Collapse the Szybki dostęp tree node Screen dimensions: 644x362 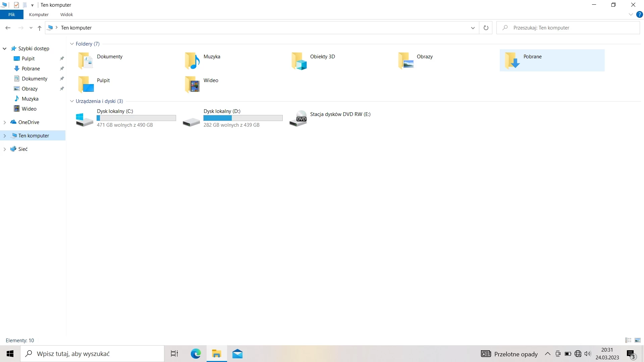click(x=5, y=49)
